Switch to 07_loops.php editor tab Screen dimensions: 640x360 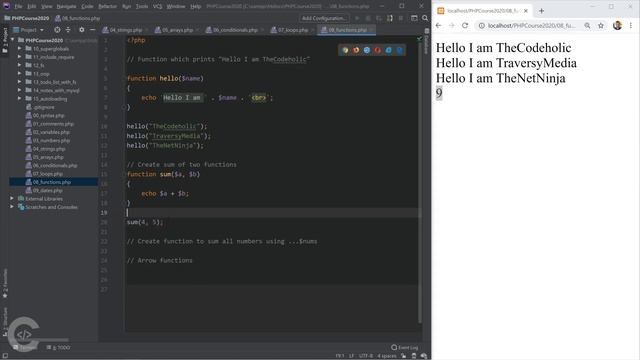[293, 30]
